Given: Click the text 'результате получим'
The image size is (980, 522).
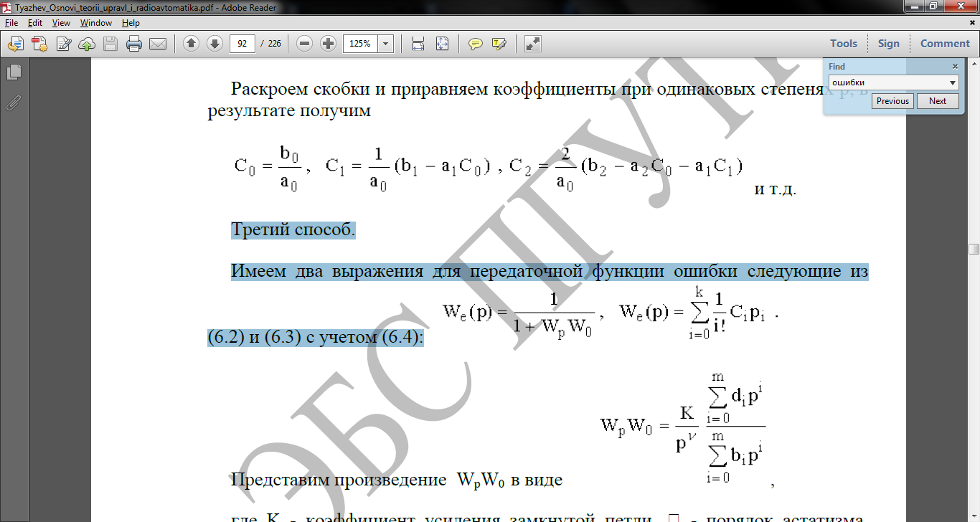Looking at the screenshot, I should (x=289, y=112).
